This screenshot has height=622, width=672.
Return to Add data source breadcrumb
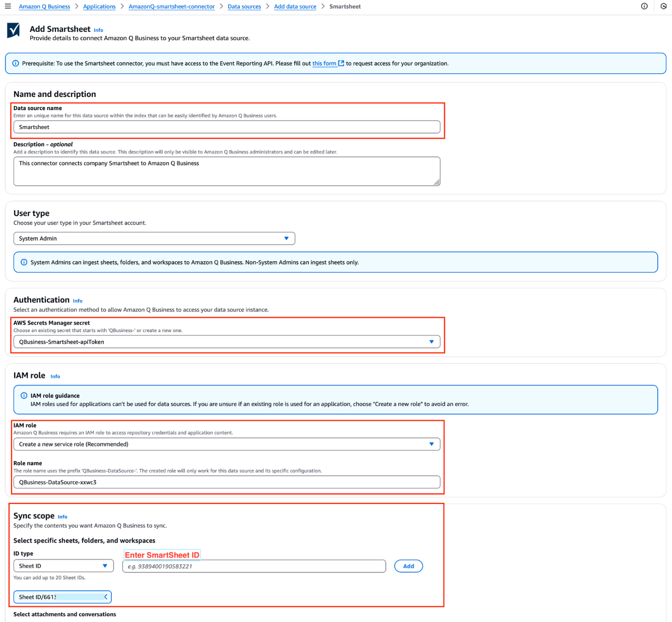click(x=295, y=7)
